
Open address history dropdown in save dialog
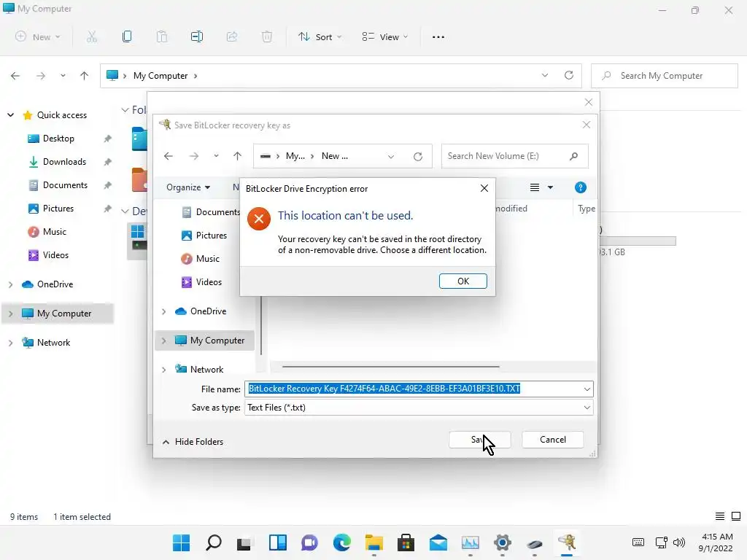pyautogui.click(x=391, y=157)
